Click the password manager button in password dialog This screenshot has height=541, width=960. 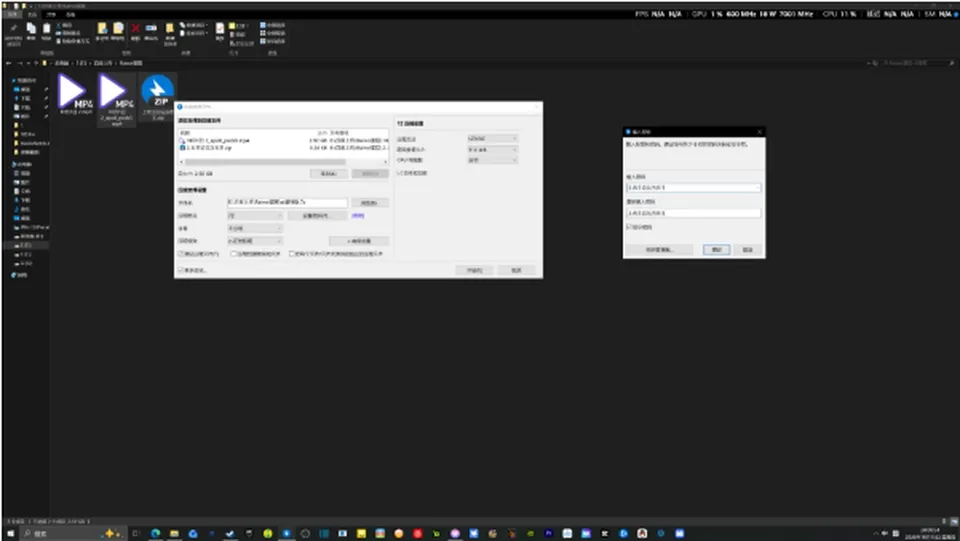point(660,250)
